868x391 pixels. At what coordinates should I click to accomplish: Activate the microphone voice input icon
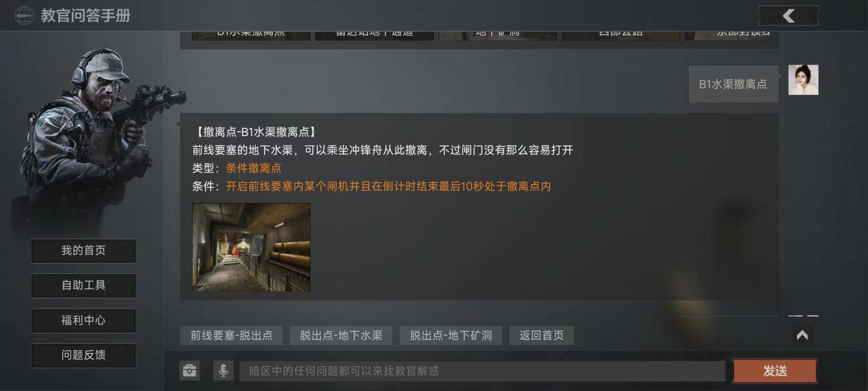tap(223, 371)
